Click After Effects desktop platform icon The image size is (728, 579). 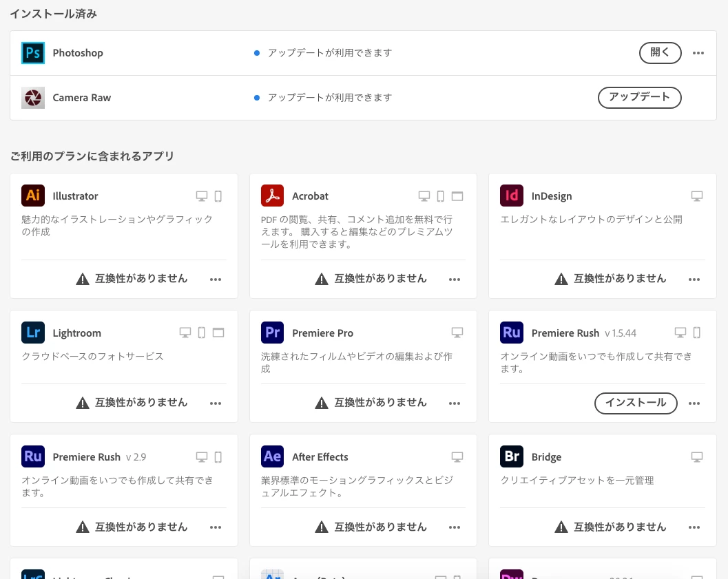pyautogui.click(x=457, y=457)
